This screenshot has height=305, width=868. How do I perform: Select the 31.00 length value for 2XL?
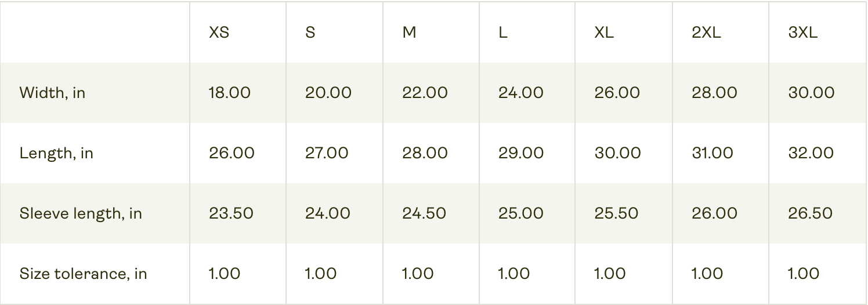click(x=713, y=153)
